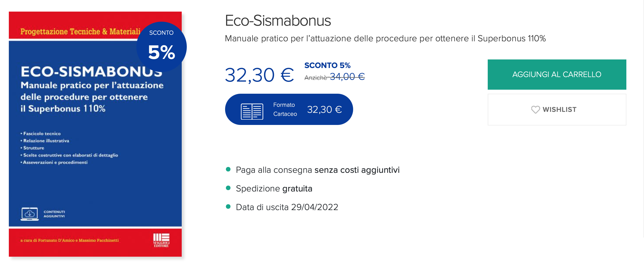Viewport: 644px width, 265px height.
Task: Add the book to the Wishlist
Action: coord(557,110)
